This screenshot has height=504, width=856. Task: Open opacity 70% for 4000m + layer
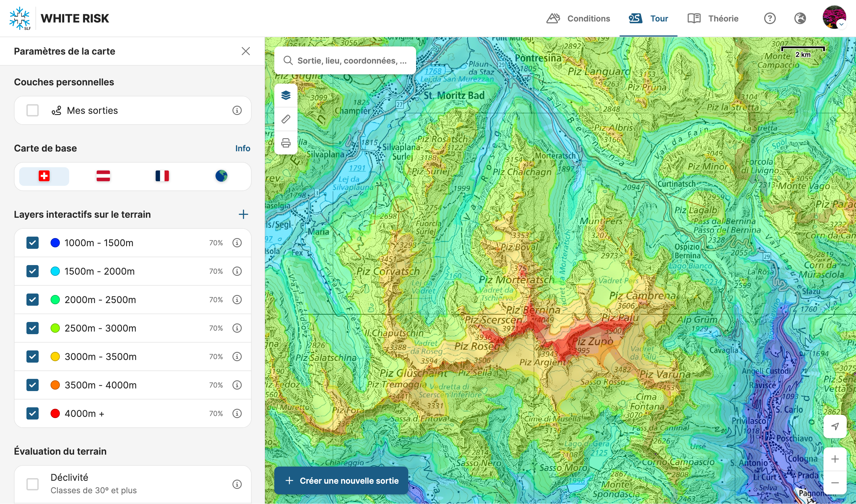(x=216, y=413)
